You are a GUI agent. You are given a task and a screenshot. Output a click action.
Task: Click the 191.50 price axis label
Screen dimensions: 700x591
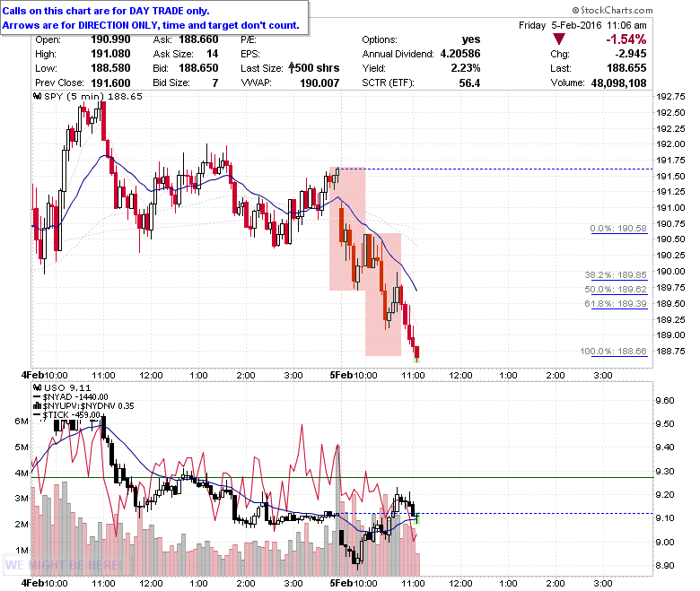tap(670, 176)
